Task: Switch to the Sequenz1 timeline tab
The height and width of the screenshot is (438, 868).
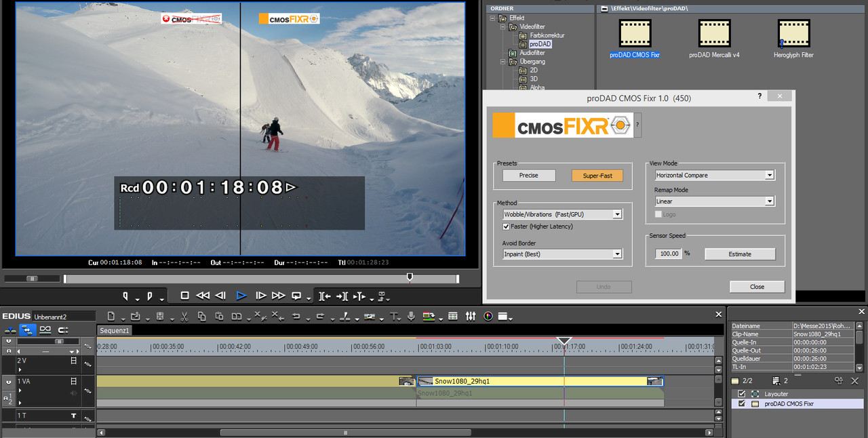Action: tap(115, 330)
